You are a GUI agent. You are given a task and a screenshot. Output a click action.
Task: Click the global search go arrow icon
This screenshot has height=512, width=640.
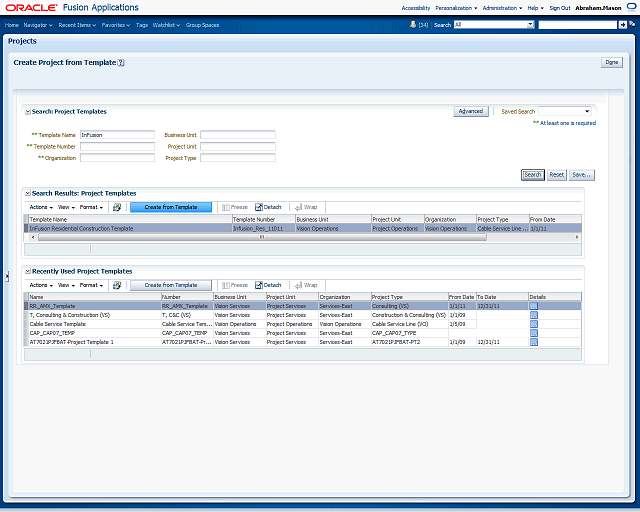[622, 24]
